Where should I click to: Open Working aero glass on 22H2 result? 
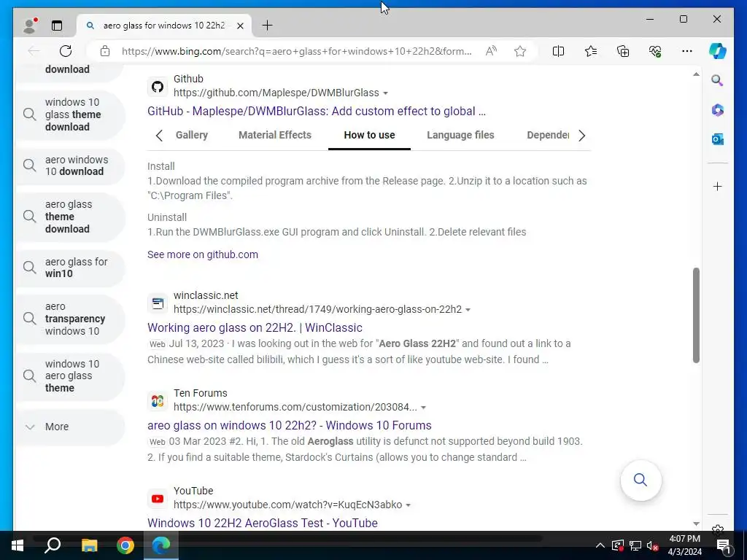click(255, 327)
